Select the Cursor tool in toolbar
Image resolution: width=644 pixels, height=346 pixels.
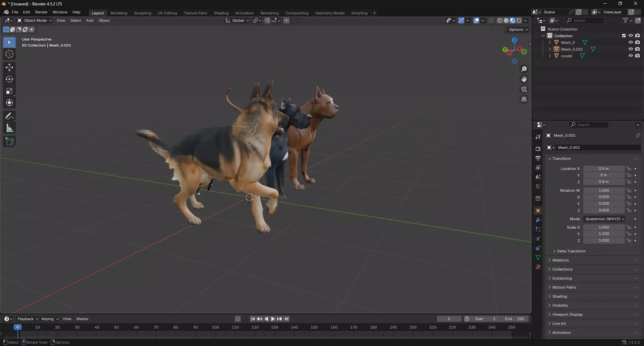click(9, 54)
